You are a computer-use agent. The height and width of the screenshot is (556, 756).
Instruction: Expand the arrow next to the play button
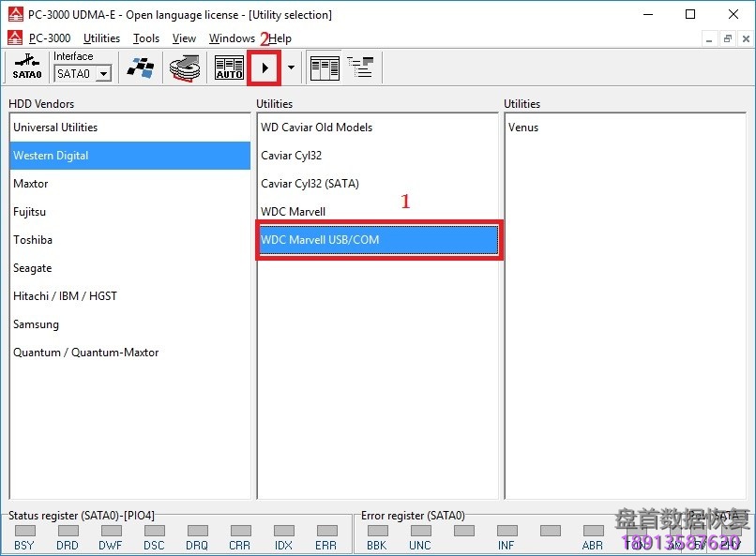click(291, 68)
